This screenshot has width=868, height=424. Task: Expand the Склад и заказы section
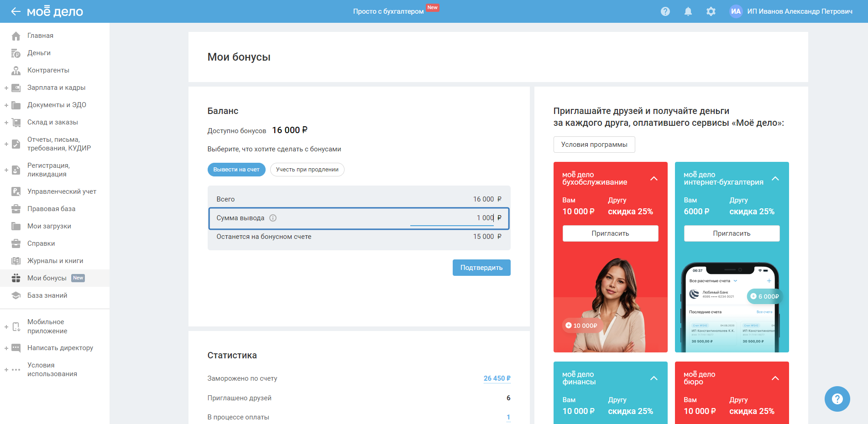pyautogui.click(x=6, y=122)
